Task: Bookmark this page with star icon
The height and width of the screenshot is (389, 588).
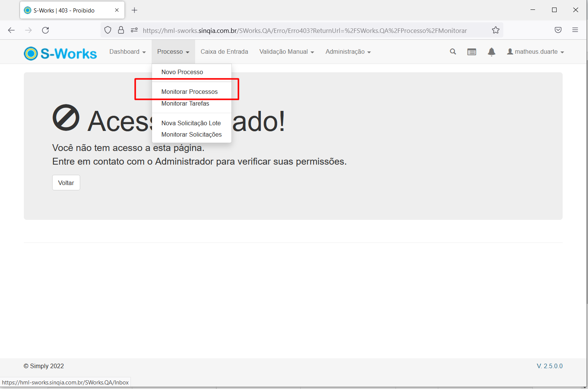Action: (x=495, y=30)
